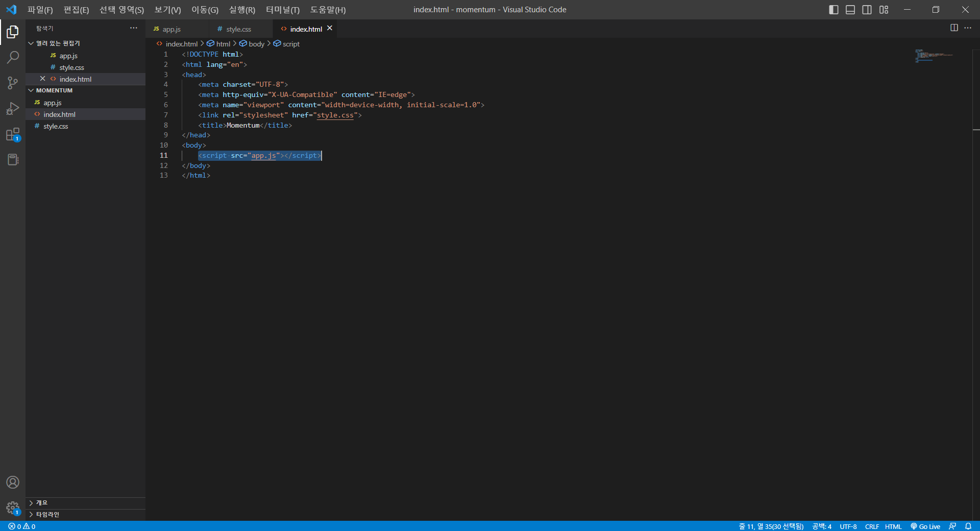Open editor More Actions ellipsis

(x=968, y=28)
